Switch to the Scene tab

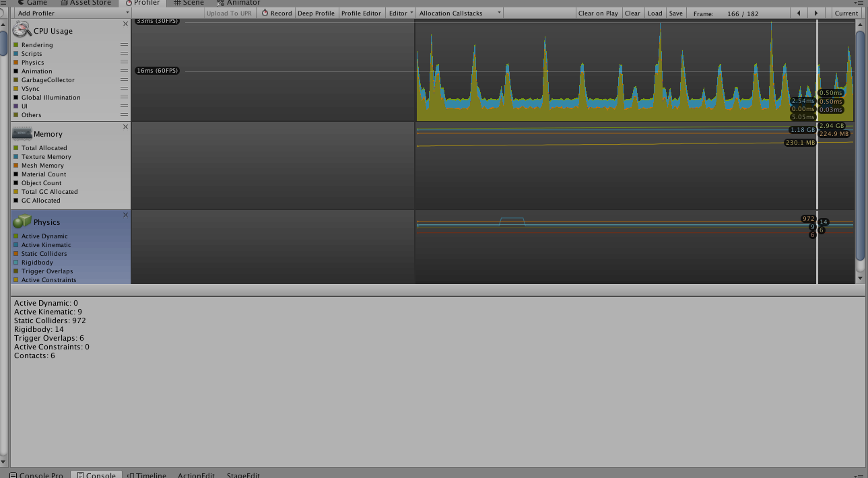click(189, 3)
